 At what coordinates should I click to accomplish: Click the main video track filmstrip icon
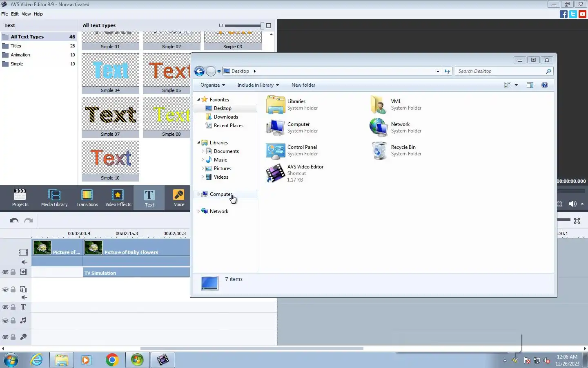pyautogui.click(x=23, y=252)
